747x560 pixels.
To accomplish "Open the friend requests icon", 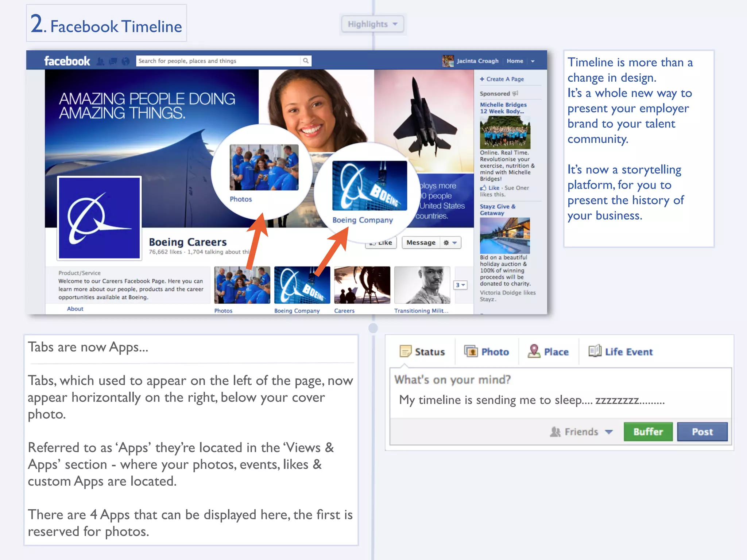I will (100, 61).
